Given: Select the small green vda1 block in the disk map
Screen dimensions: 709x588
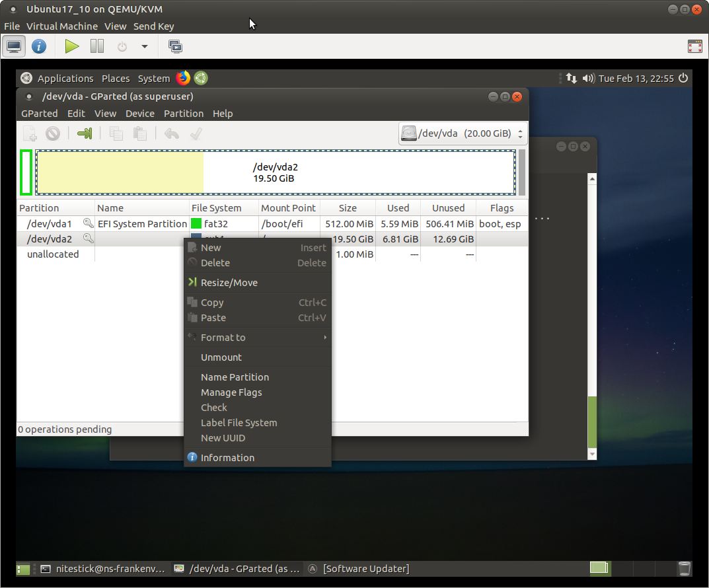Looking at the screenshot, I should click(26, 172).
